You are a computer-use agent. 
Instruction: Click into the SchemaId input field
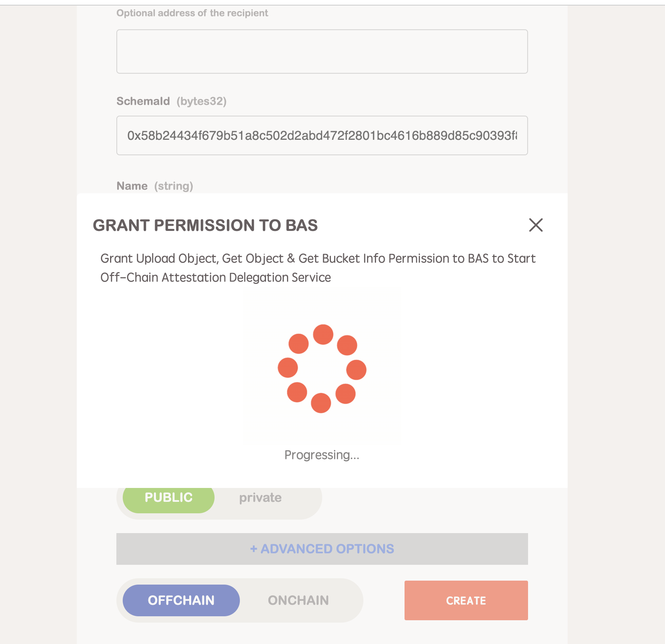(322, 135)
